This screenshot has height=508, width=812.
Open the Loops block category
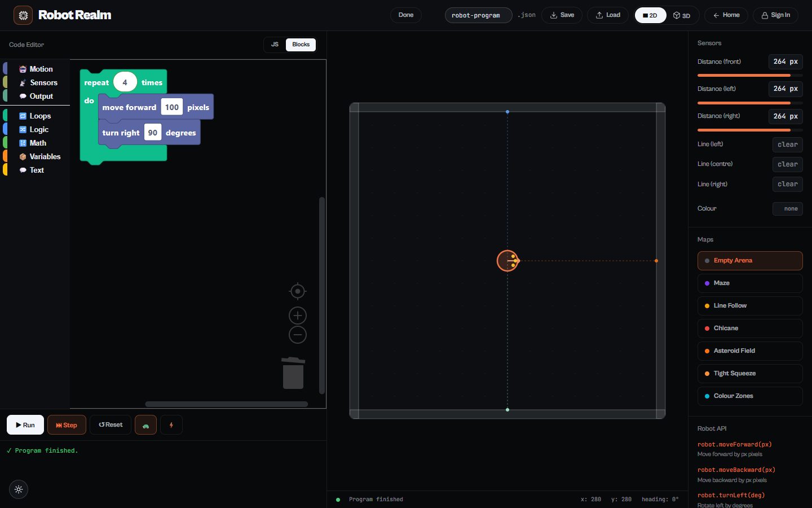(36, 116)
